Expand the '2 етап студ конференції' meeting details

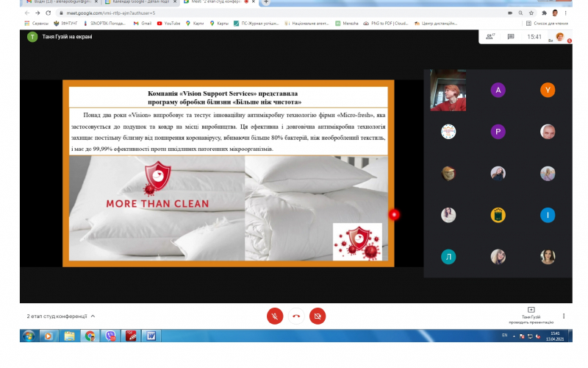tap(61, 316)
